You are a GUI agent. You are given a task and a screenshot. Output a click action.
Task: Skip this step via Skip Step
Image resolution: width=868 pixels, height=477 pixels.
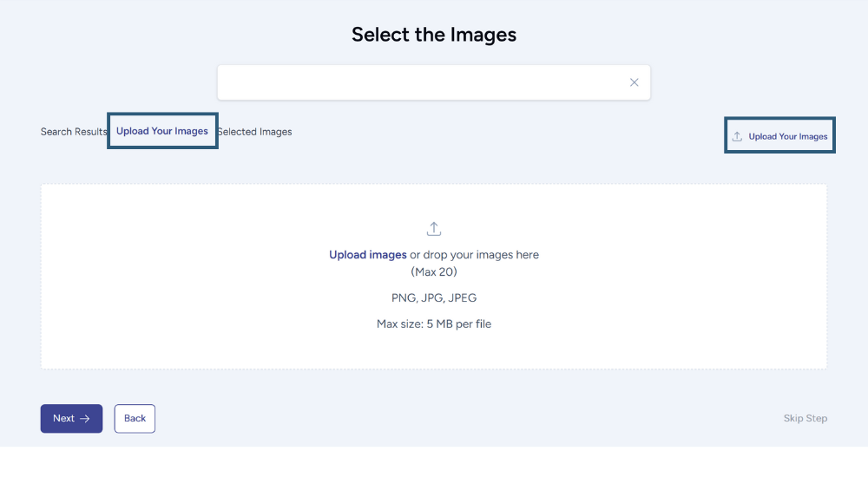click(805, 418)
